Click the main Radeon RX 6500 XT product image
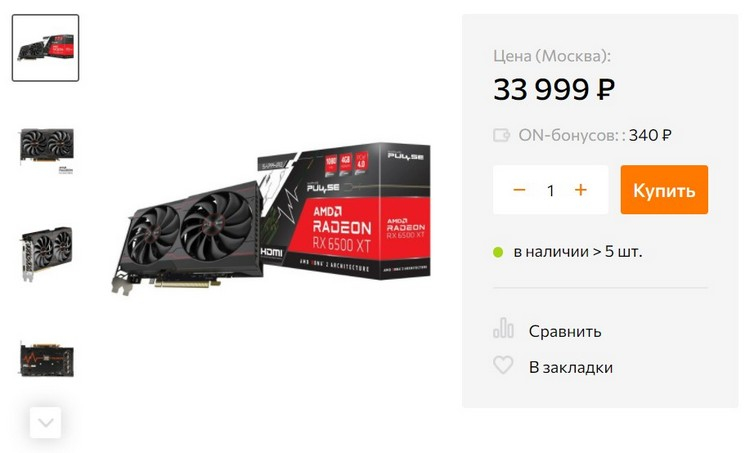750x453 pixels. (271, 218)
